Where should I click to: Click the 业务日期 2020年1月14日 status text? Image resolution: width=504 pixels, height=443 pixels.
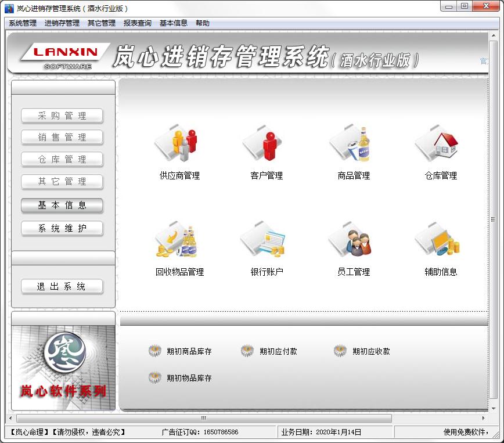coord(321,432)
